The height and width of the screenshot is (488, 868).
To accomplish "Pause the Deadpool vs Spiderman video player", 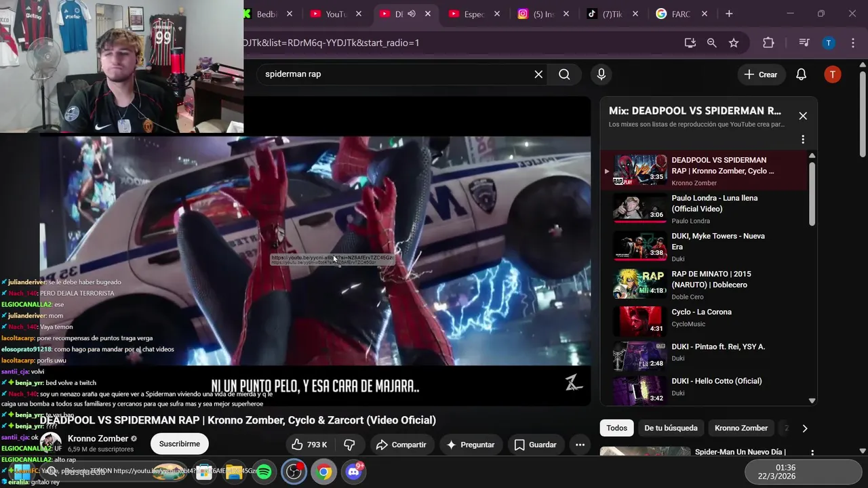I will (315, 251).
